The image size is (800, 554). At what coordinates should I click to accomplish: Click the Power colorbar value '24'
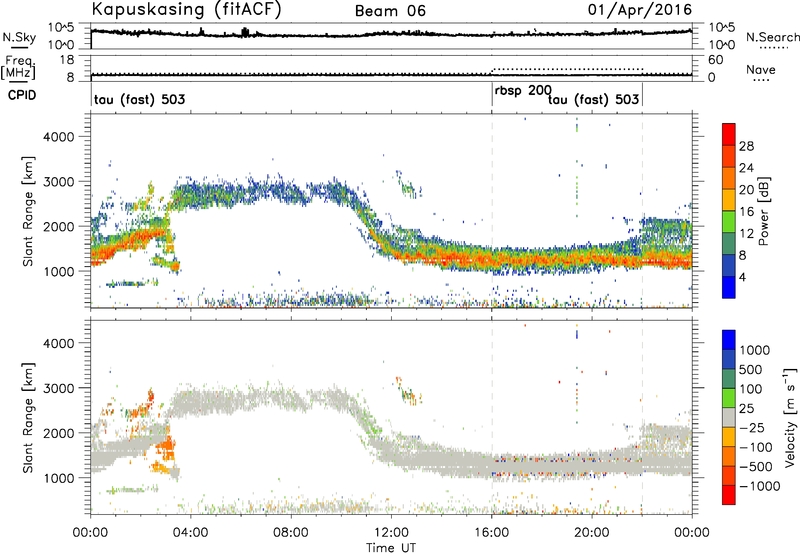[746, 168]
